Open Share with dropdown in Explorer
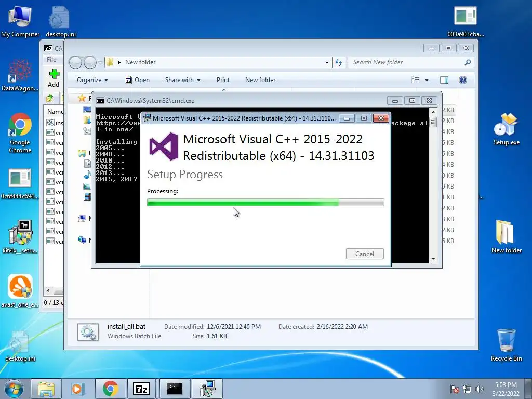The width and height of the screenshot is (532, 399). 182,80
